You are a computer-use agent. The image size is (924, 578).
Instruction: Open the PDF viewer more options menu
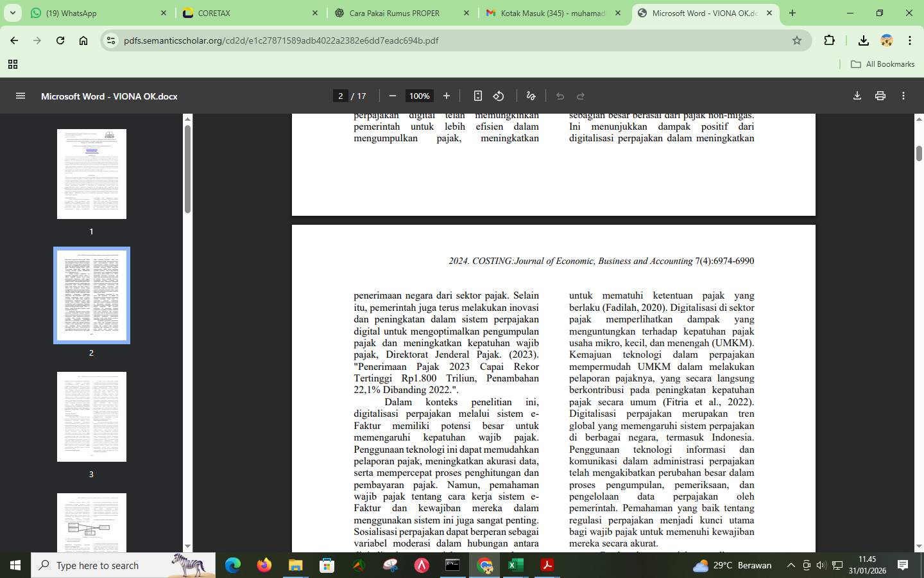point(903,96)
